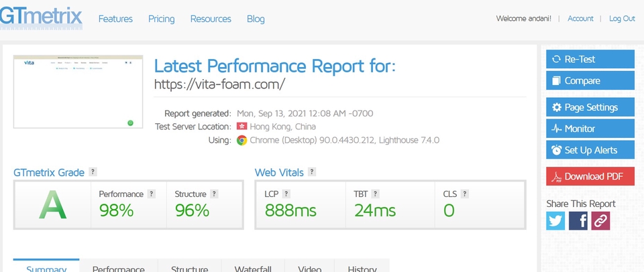Click the Share This Report label
This screenshot has width=644, height=272.
pos(581,204)
